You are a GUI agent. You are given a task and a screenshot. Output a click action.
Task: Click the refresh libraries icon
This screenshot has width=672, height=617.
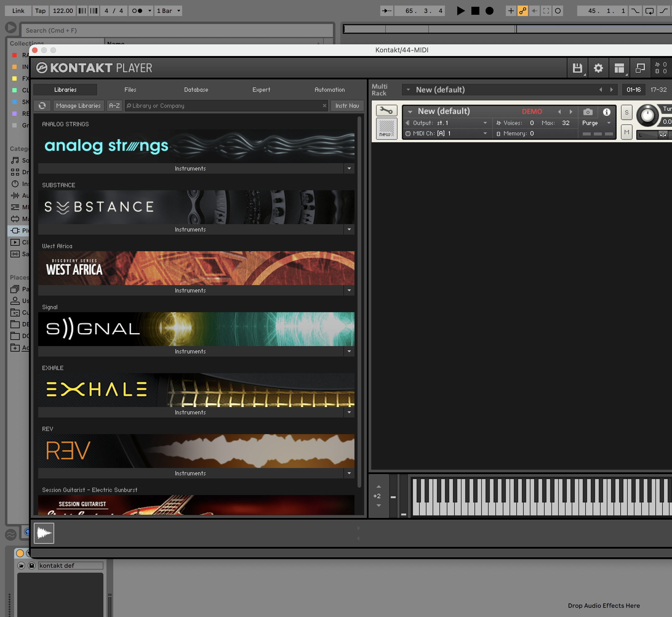coord(42,106)
